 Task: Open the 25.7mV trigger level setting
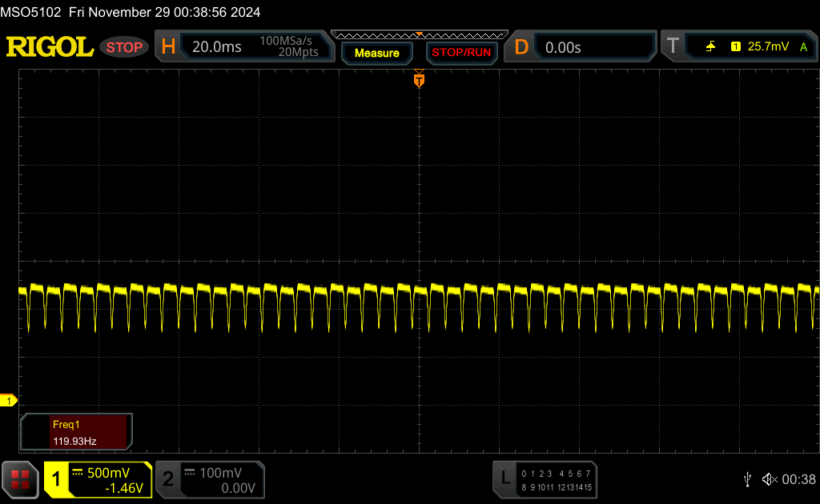(770, 47)
